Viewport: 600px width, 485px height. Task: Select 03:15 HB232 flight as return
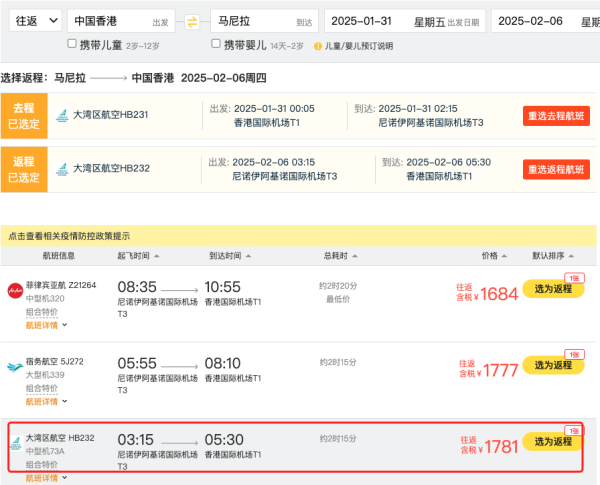553,441
